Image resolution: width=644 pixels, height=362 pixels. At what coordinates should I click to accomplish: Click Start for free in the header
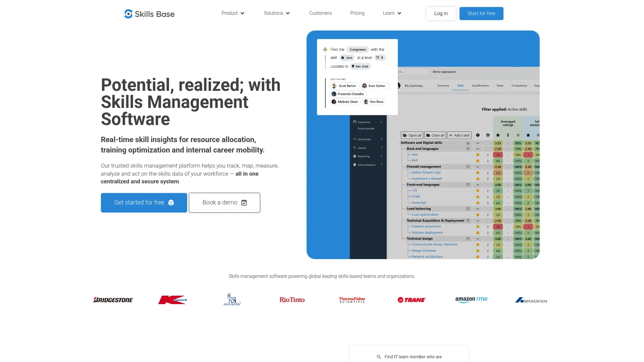(481, 13)
